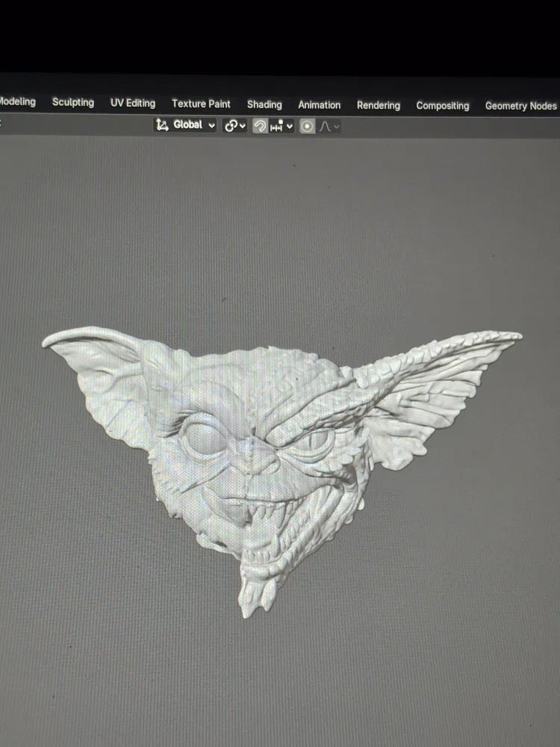560x747 pixels.
Task: Open the pivot point dropdown
Action: point(234,125)
